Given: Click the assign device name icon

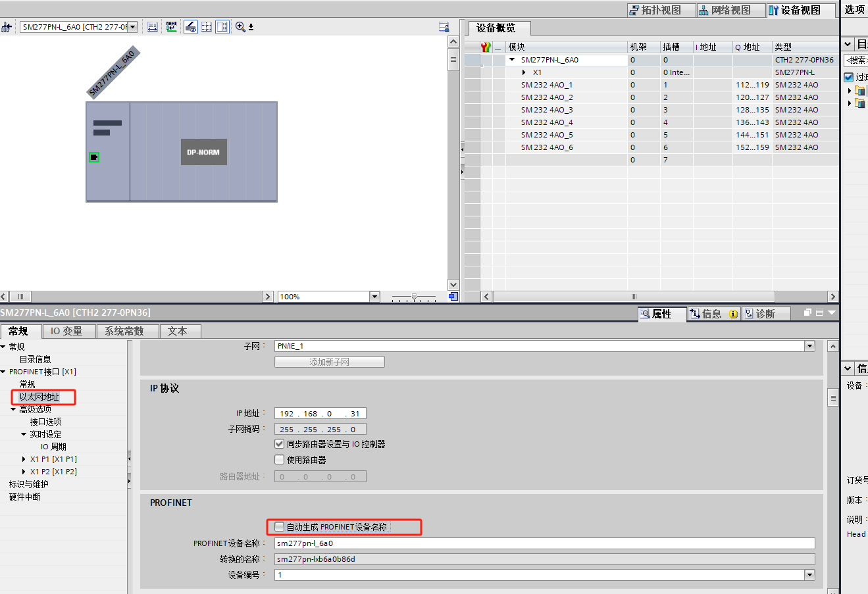Looking at the screenshot, I should pos(172,27).
